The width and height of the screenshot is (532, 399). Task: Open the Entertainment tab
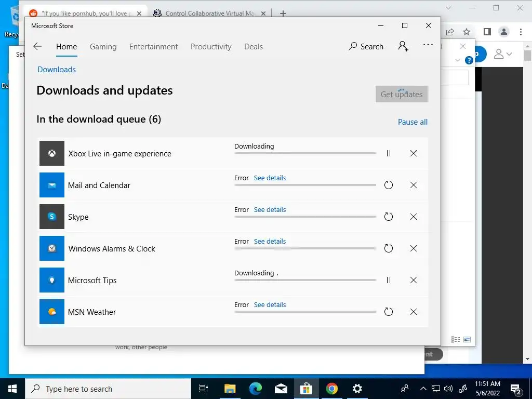153,46
